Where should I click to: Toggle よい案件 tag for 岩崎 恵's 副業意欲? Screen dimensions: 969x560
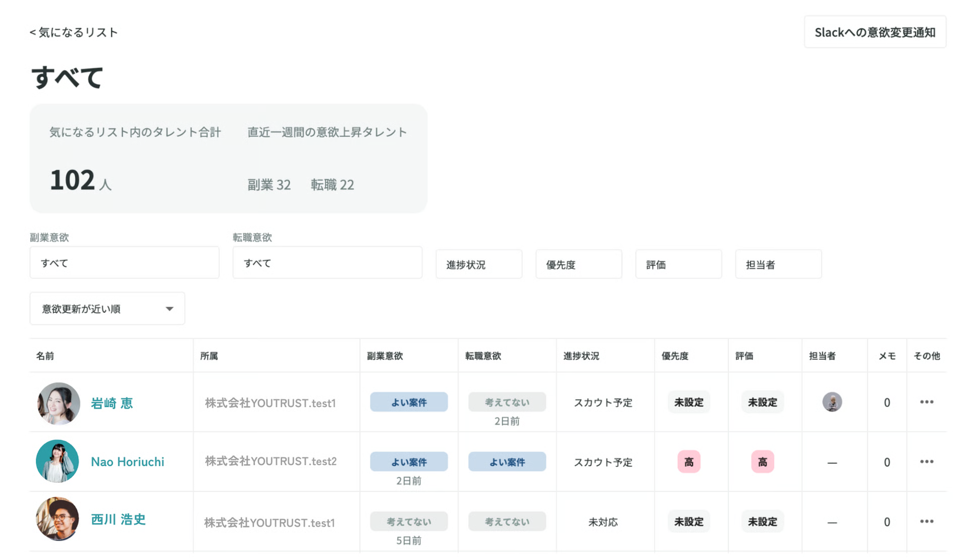click(409, 402)
